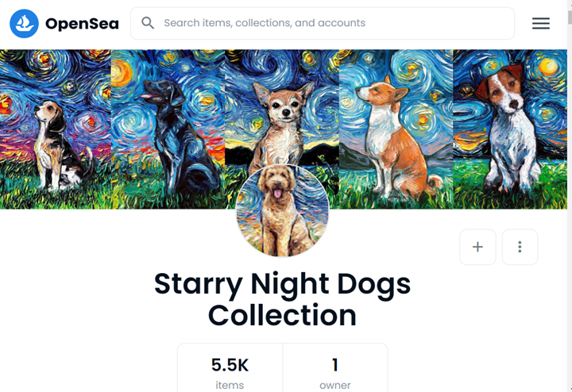572x392 pixels.
Task: Click the OpenSea wordmark text
Action: coord(82,24)
